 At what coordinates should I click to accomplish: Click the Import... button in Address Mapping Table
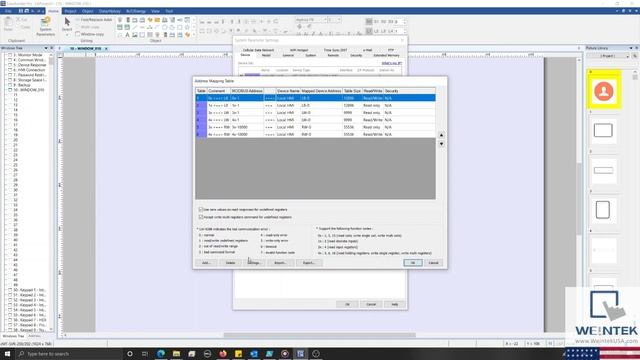pos(280,263)
